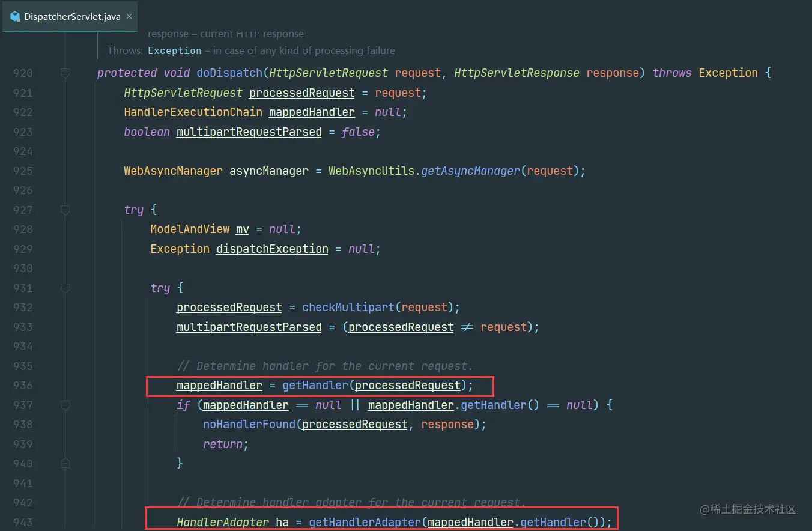Click mappedHandler declaration on line 922
The height and width of the screenshot is (531, 812).
(312, 112)
